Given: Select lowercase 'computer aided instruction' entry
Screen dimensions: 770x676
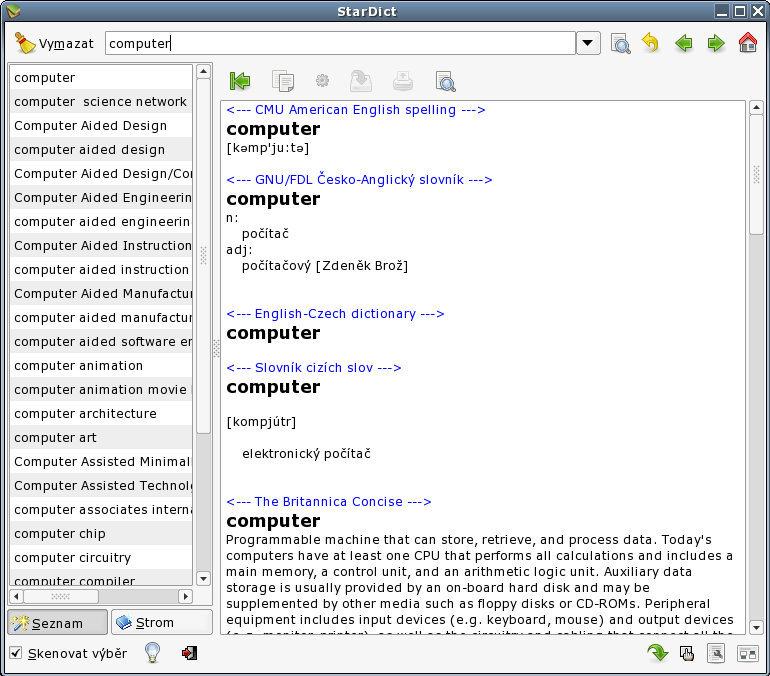Looking at the screenshot, I should 101,270.
